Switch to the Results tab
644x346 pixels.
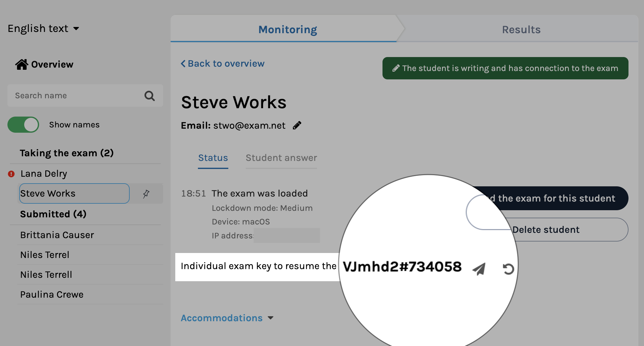(521, 29)
